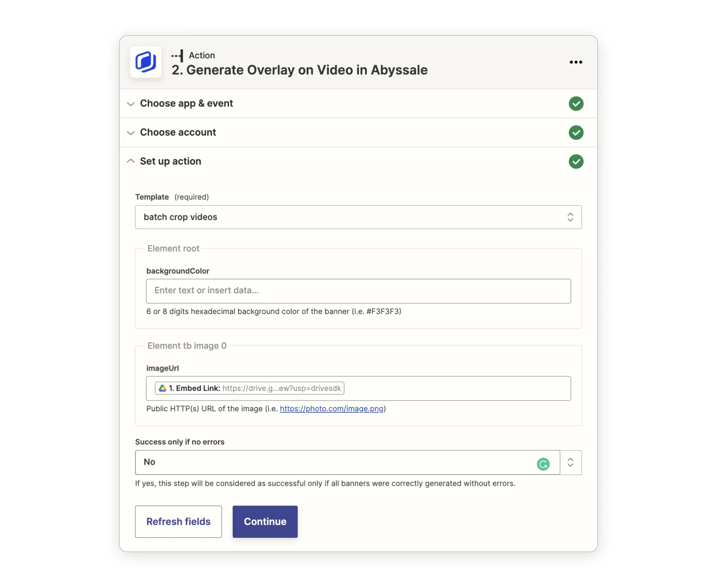Click the Element root group label

pyautogui.click(x=173, y=248)
